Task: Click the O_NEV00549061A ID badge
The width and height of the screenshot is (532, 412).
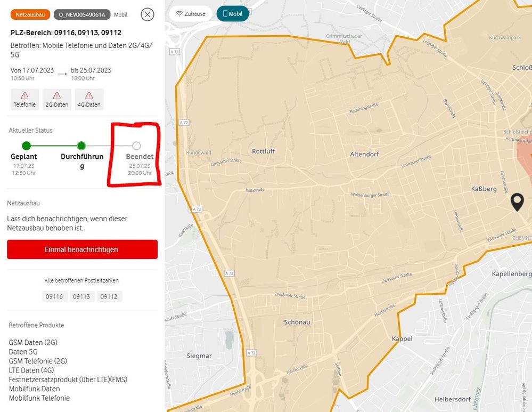Action: 82,14
